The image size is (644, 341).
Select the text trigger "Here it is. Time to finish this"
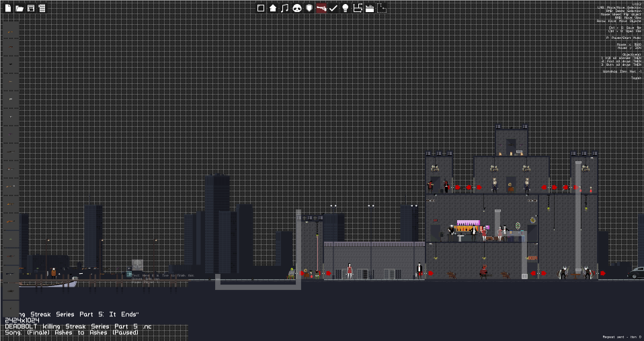click(163, 275)
